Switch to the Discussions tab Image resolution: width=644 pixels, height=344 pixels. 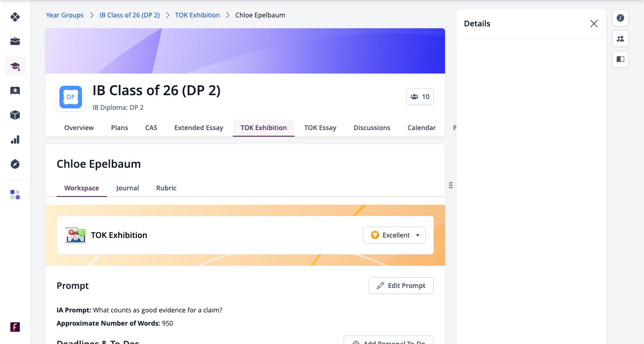click(372, 128)
